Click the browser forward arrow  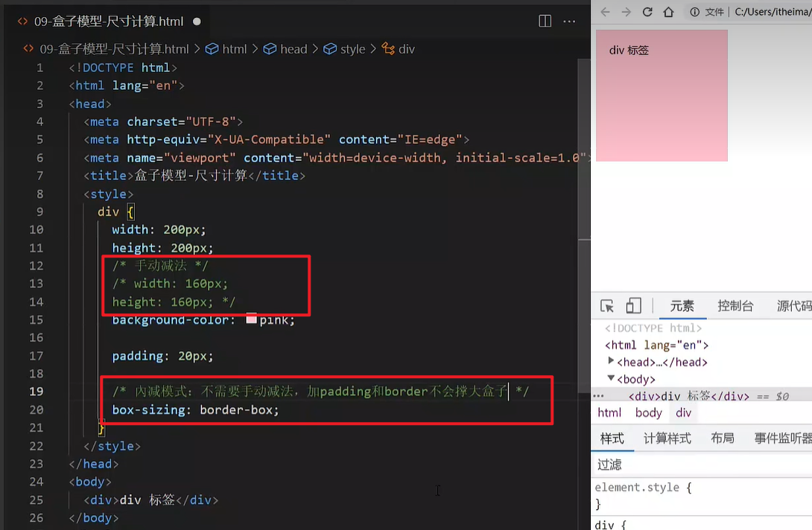[x=627, y=12]
